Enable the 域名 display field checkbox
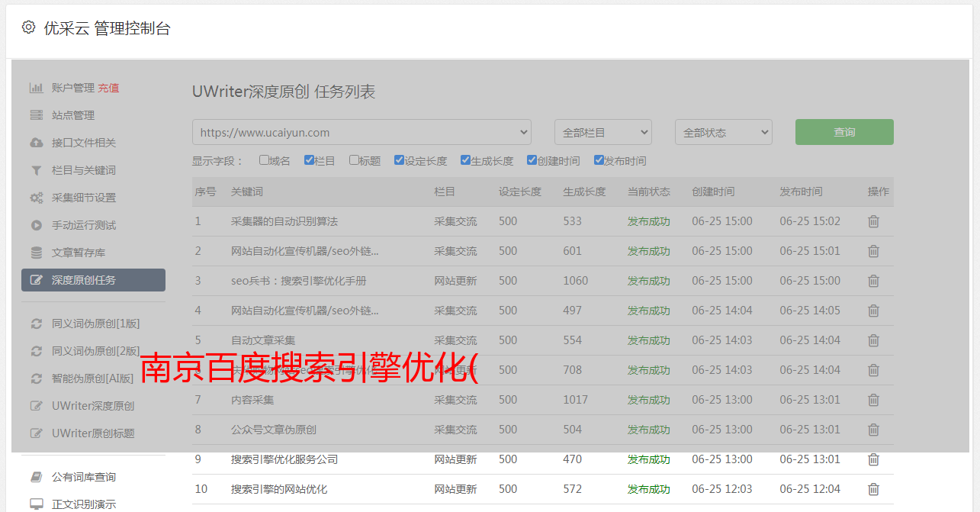 [x=264, y=160]
